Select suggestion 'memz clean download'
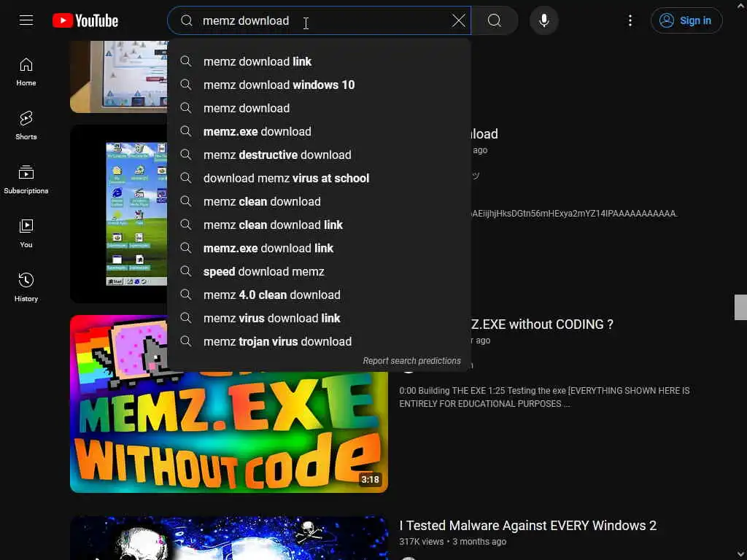The image size is (747, 560). pos(320,201)
